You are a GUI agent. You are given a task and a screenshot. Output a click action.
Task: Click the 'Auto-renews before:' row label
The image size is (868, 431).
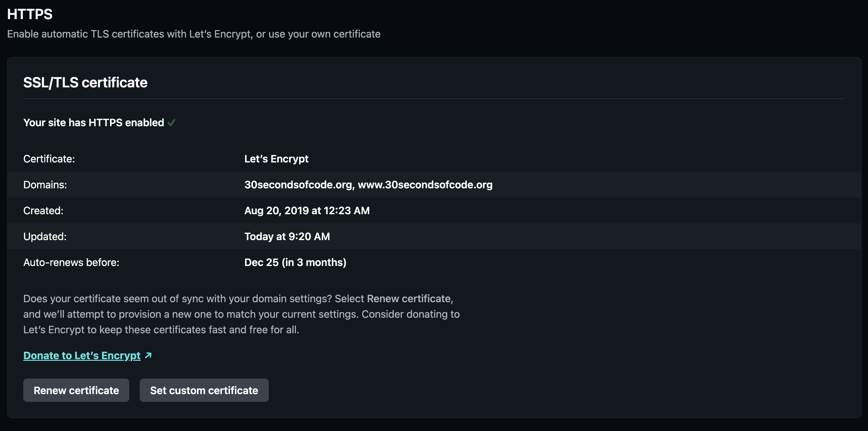(71, 262)
